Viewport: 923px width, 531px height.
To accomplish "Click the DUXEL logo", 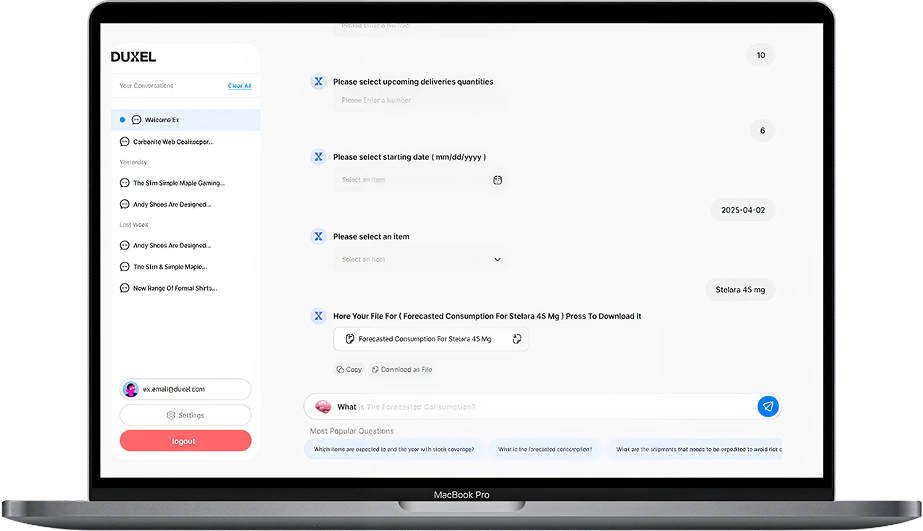I will [133, 57].
